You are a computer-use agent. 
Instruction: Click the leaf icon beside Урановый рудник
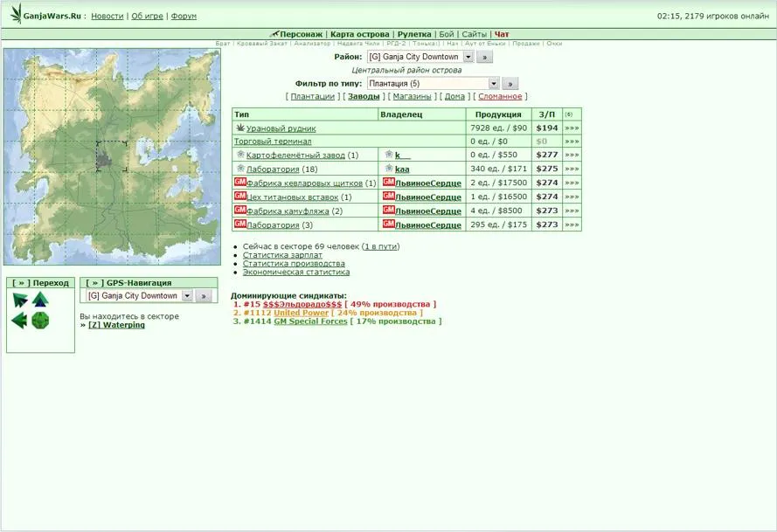coord(240,128)
